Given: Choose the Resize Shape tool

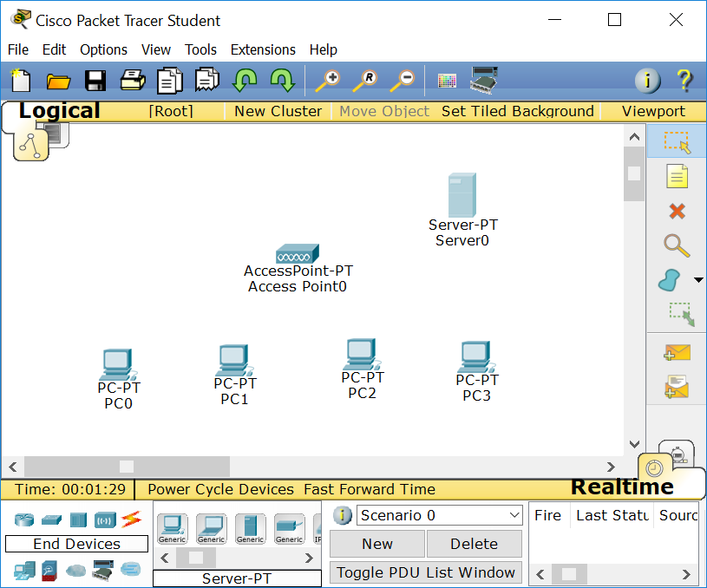Looking at the screenshot, I should [681, 314].
